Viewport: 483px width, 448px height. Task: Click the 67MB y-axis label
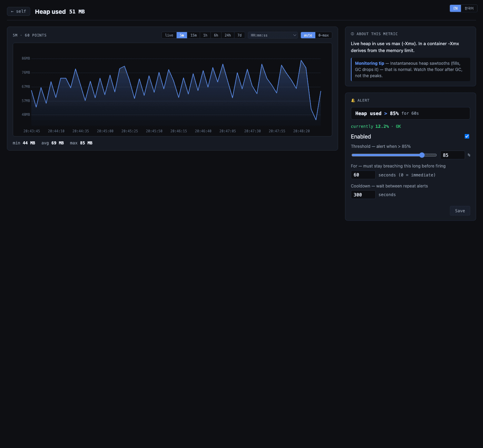tap(26, 87)
